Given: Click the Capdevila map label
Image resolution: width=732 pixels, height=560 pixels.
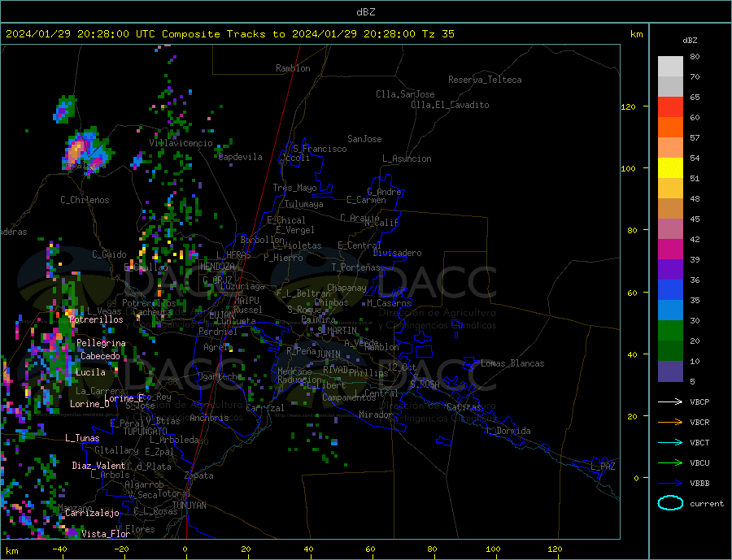Looking at the screenshot, I should 241,157.
